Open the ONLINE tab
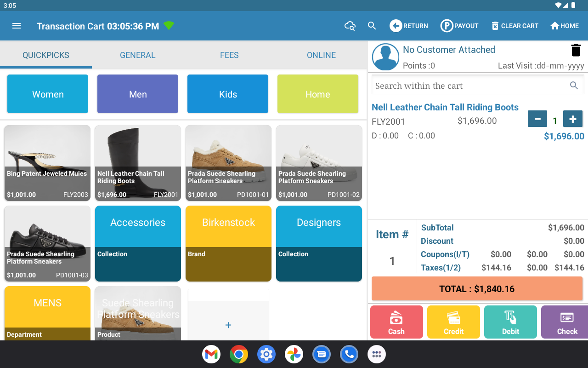The height and width of the screenshot is (368, 588). tap(321, 55)
